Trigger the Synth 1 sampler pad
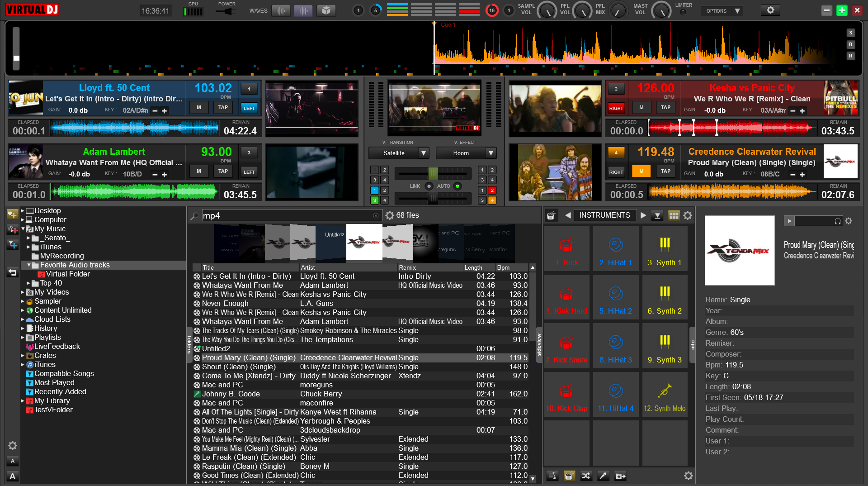The height and width of the screenshot is (486, 868). 665,248
